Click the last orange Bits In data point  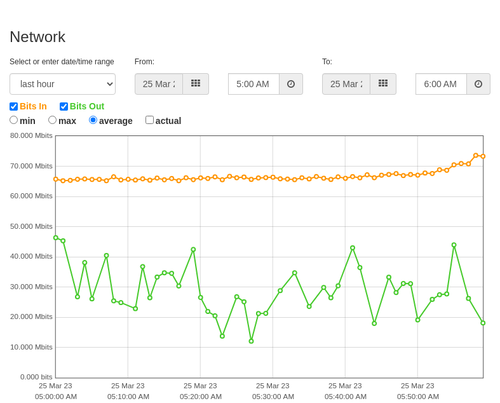[x=483, y=156]
